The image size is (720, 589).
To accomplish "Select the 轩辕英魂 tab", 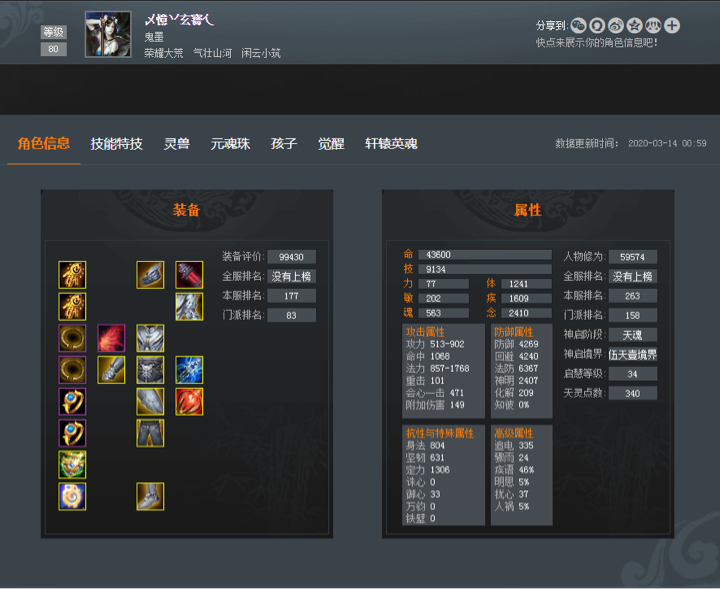I will coord(391,144).
